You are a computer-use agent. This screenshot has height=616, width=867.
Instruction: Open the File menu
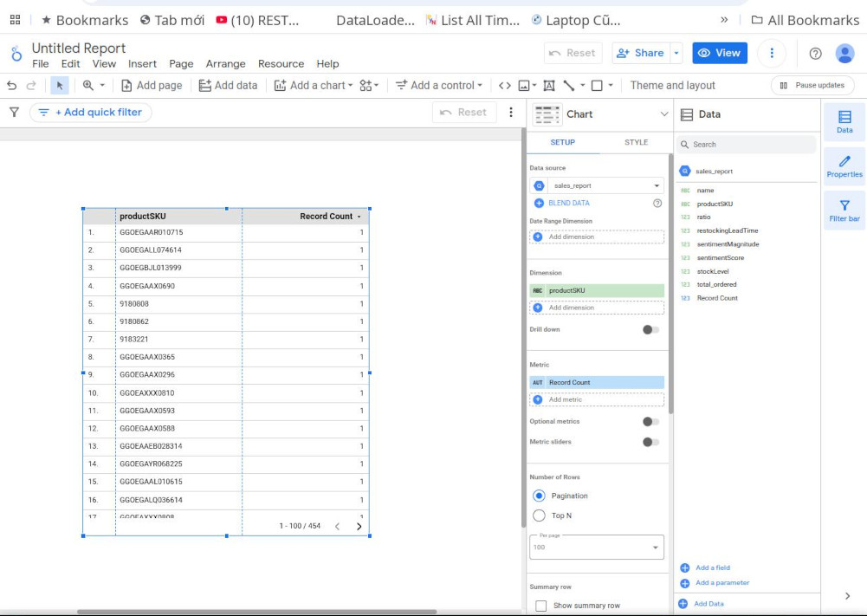pos(41,63)
